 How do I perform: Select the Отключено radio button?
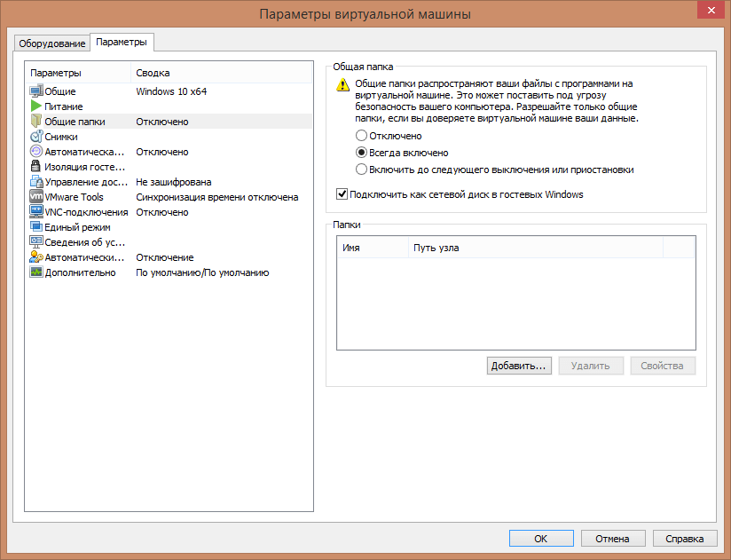361,136
